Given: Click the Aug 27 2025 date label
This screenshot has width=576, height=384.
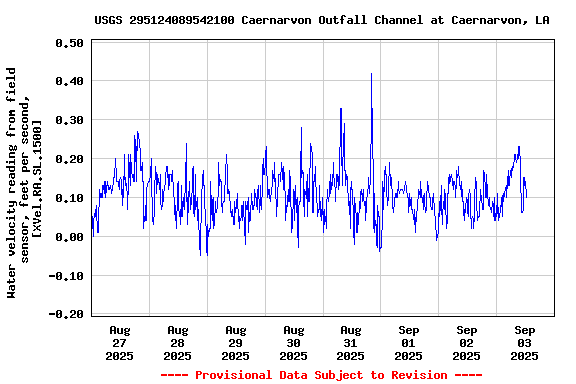Looking at the screenshot, I should 119,343.
